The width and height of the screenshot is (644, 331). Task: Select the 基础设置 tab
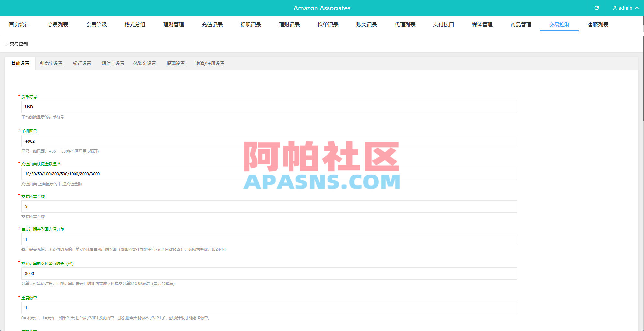[20, 63]
